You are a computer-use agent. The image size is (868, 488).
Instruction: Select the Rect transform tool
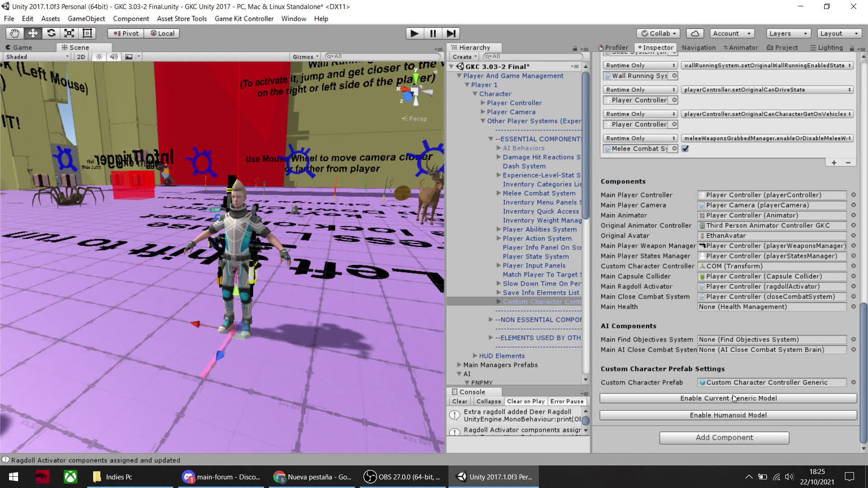pyautogui.click(x=87, y=33)
